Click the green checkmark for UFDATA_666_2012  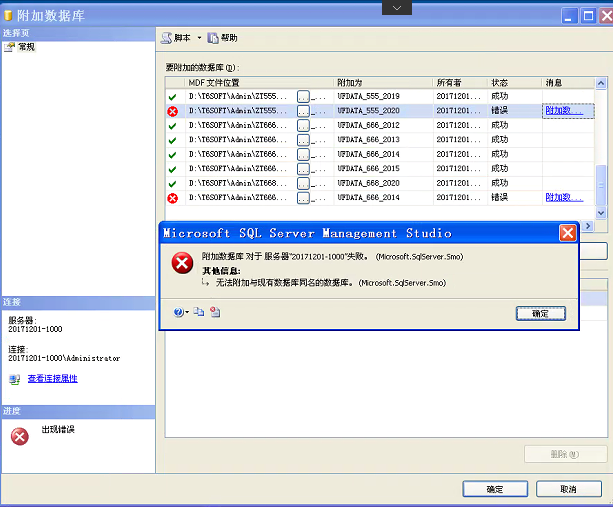click(x=172, y=126)
